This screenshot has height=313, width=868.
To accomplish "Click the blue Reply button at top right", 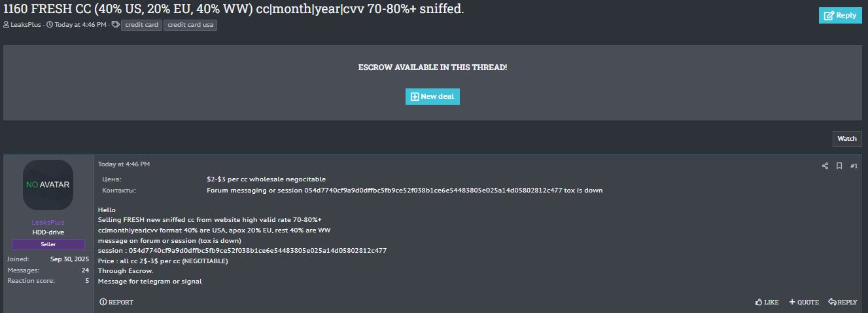I will (x=841, y=16).
